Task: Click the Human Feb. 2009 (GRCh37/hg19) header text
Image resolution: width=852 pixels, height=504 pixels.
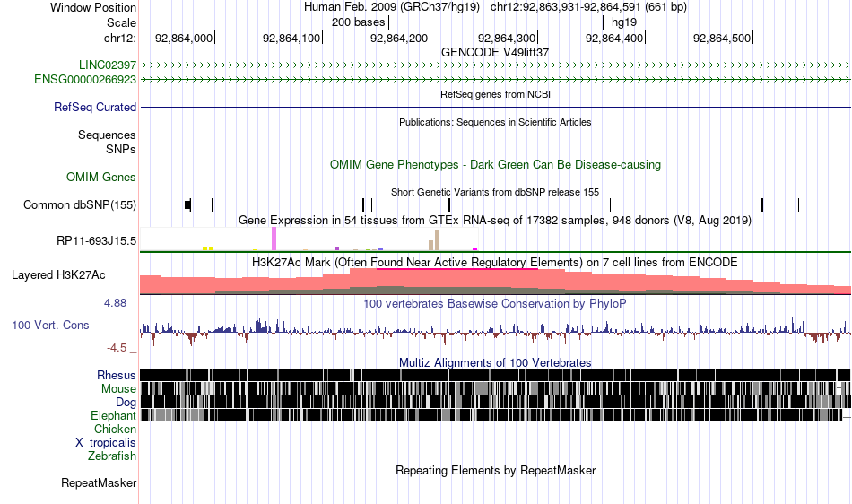Action: 392,7
